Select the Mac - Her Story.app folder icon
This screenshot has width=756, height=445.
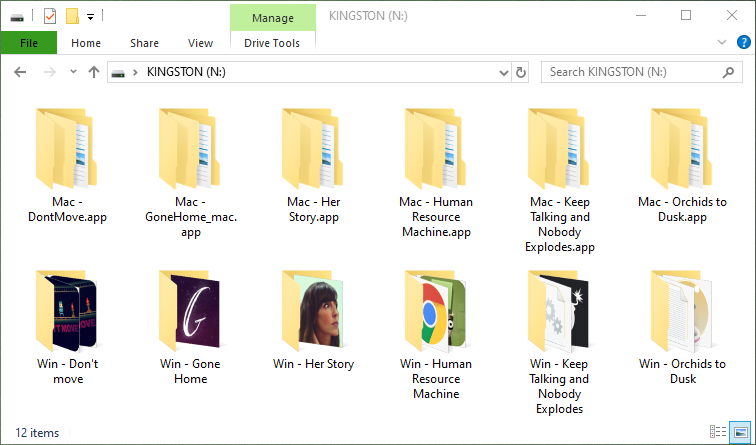click(x=312, y=148)
